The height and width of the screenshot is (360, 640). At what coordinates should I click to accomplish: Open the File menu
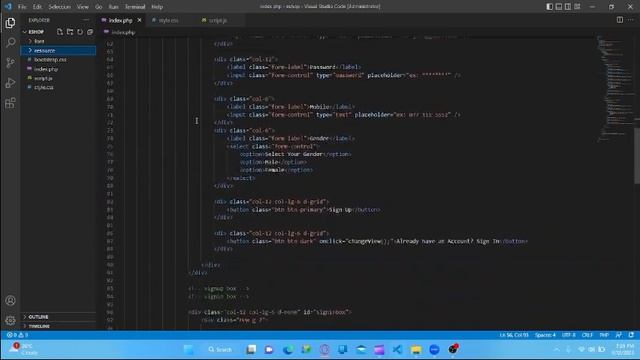tap(22, 7)
